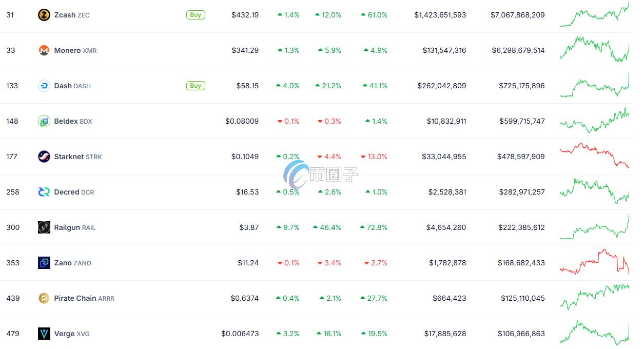Open the Starknet STRK coin link
This screenshot has height=349, width=644.
point(77,157)
